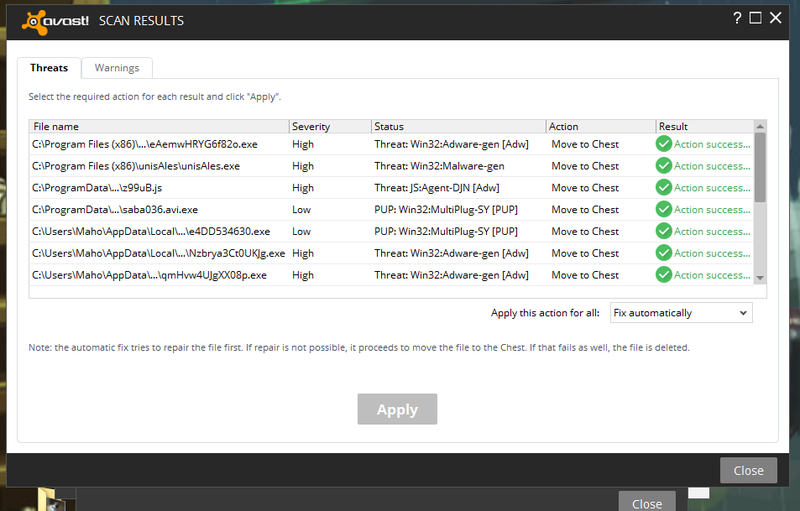Open the 'Fix automatically' action dropdown
Image resolution: width=800 pixels, height=511 pixels.
[681, 313]
